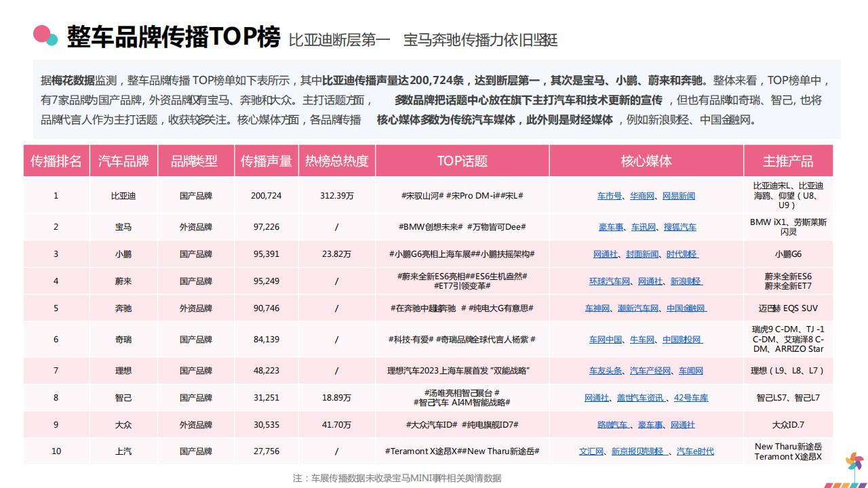This screenshot has width=868, height=488.
Task: Select the 奇瑞 brand cell
Action: click(123, 340)
